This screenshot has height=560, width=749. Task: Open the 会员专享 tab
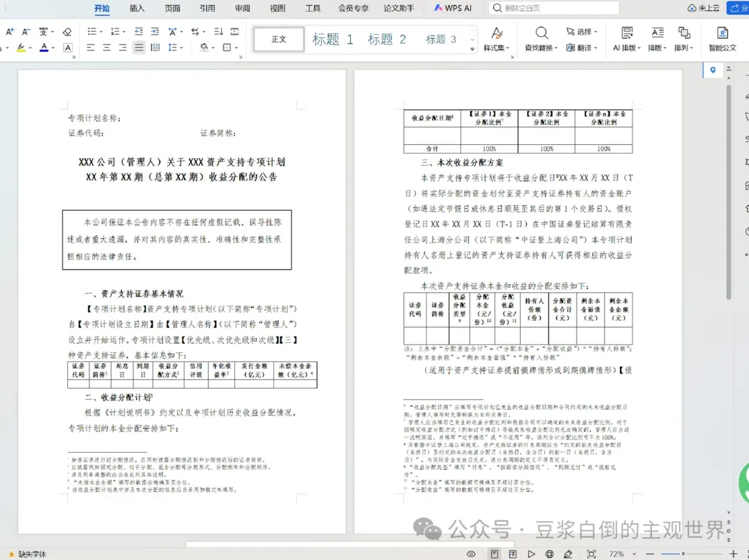pos(353,8)
